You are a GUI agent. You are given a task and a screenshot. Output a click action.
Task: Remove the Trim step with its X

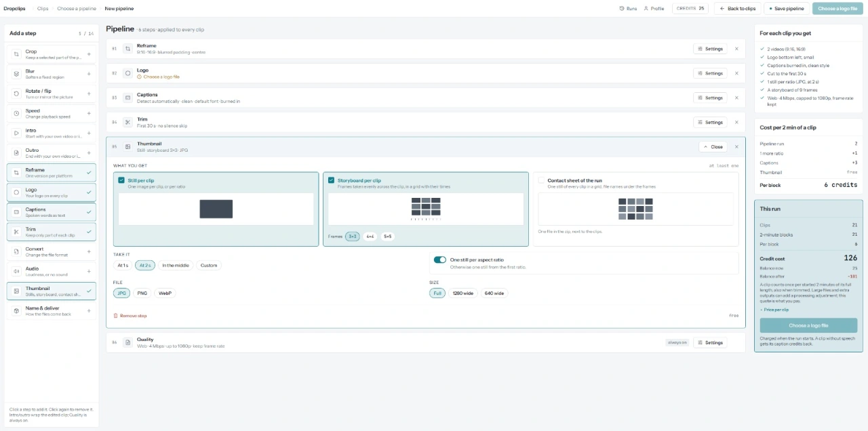click(x=736, y=123)
